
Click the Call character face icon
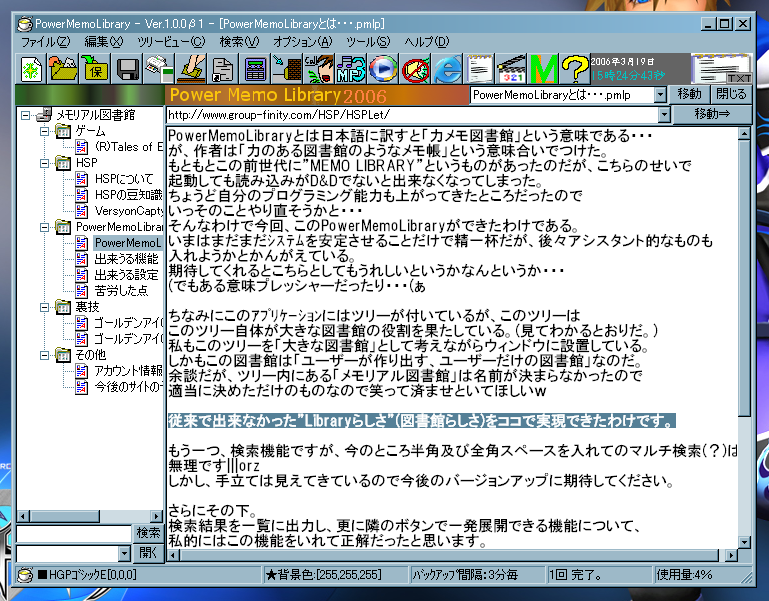click(x=319, y=69)
